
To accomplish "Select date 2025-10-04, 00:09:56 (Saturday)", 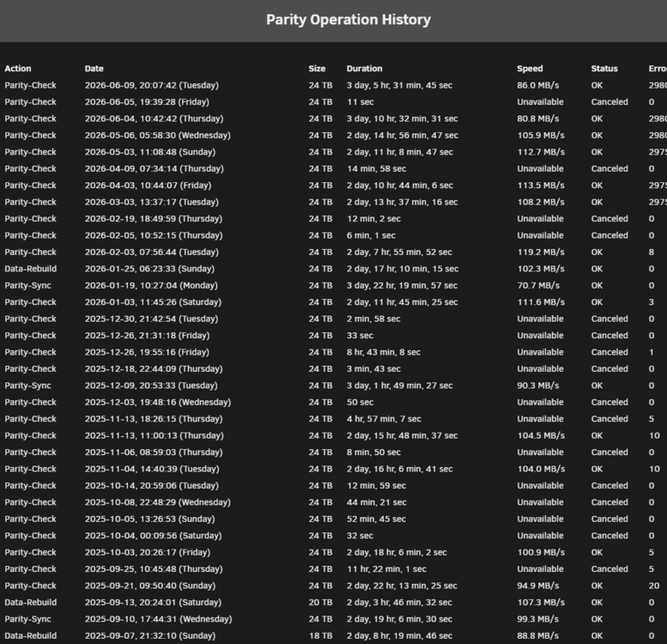I will click(x=153, y=536).
